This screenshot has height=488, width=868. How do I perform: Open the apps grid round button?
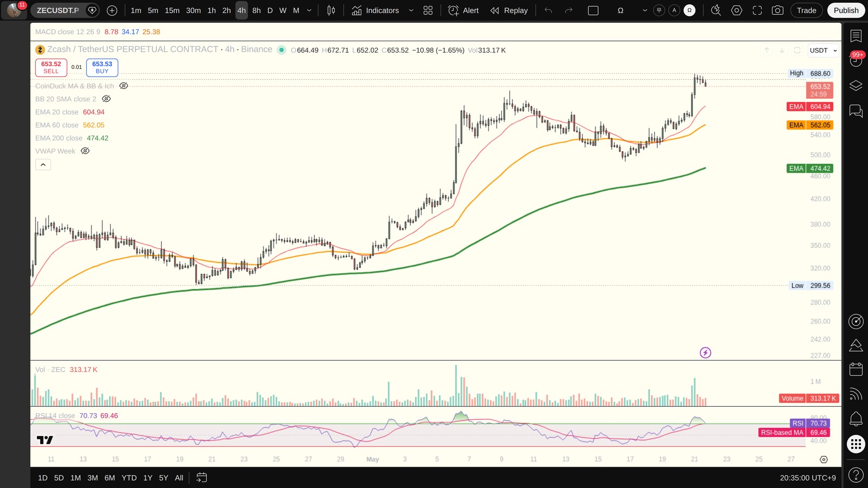click(856, 444)
